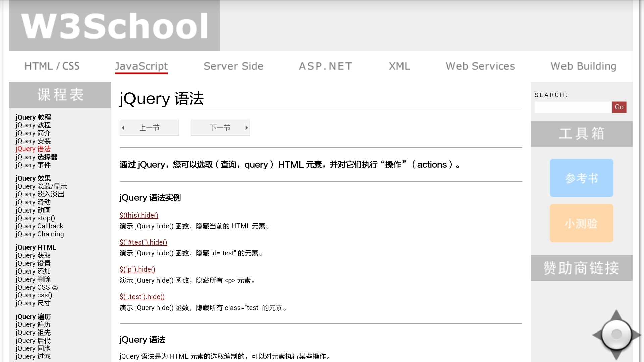Open the $("#test").hide() example
The width and height of the screenshot is (644, 362).
tap(143, 242)
